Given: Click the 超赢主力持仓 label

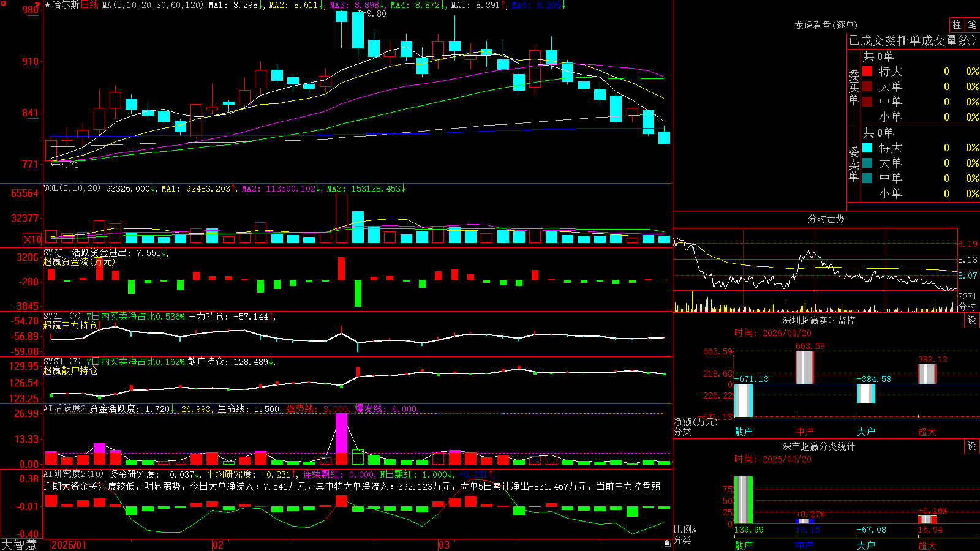Looking at the screenshot, I should click(70, 325).
